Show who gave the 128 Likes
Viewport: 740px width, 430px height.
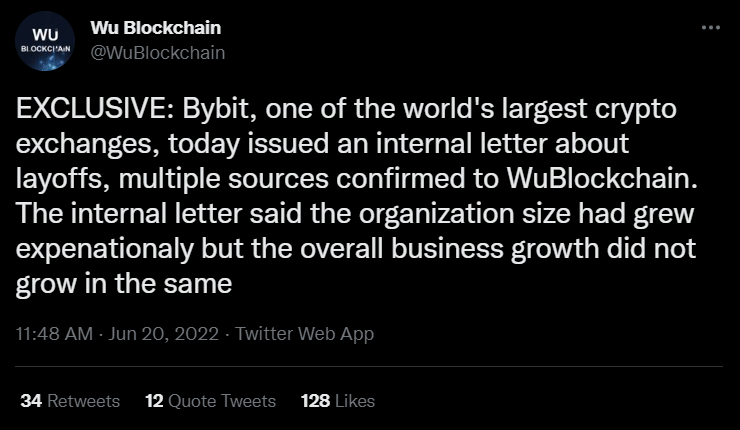click(338, 401)
